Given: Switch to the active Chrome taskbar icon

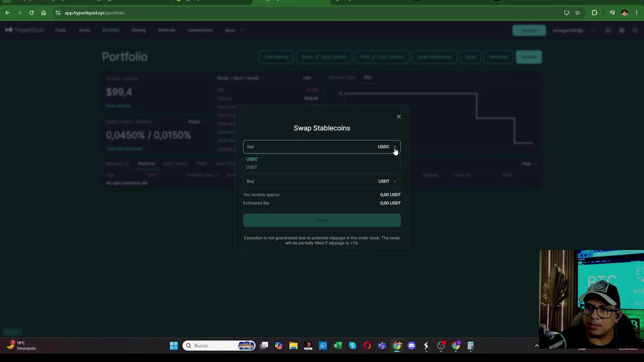Looking at the screenshot, I should pyautogui.click(x=397, y=346).
